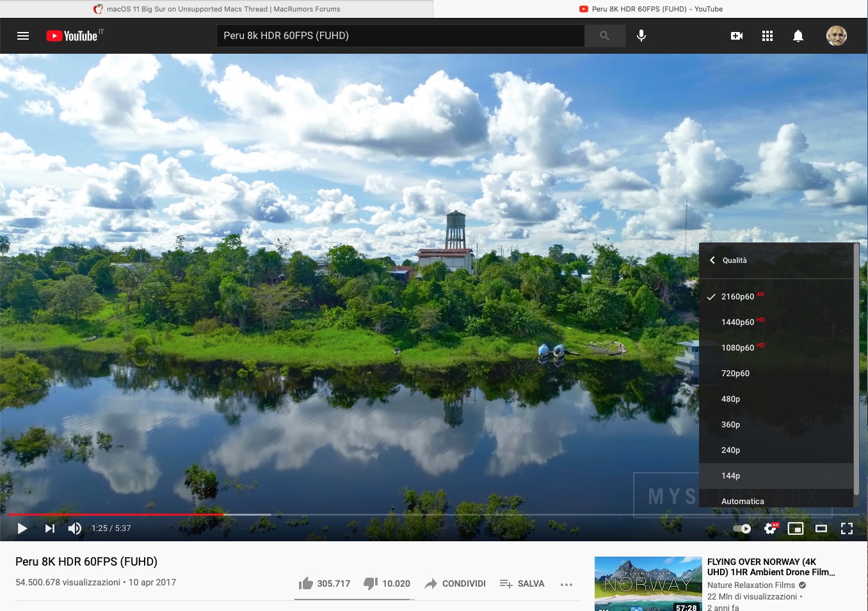This screenshot has height=611, width=868.
Task: Show notifications with the bell icon
Action: pyautogui.click(x=798, y=36)
